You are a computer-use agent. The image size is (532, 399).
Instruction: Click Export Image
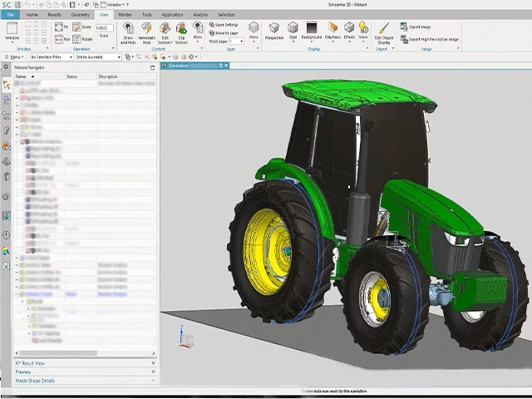point(416,27)
